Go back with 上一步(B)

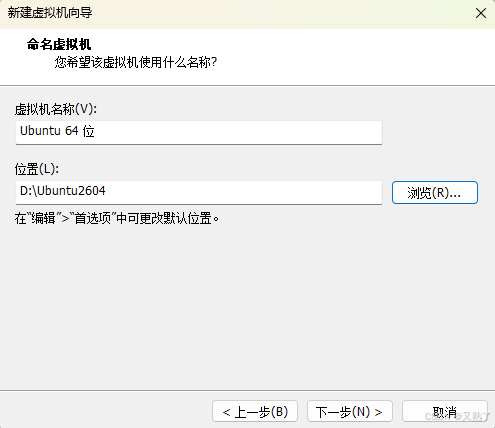click(255, 412)
